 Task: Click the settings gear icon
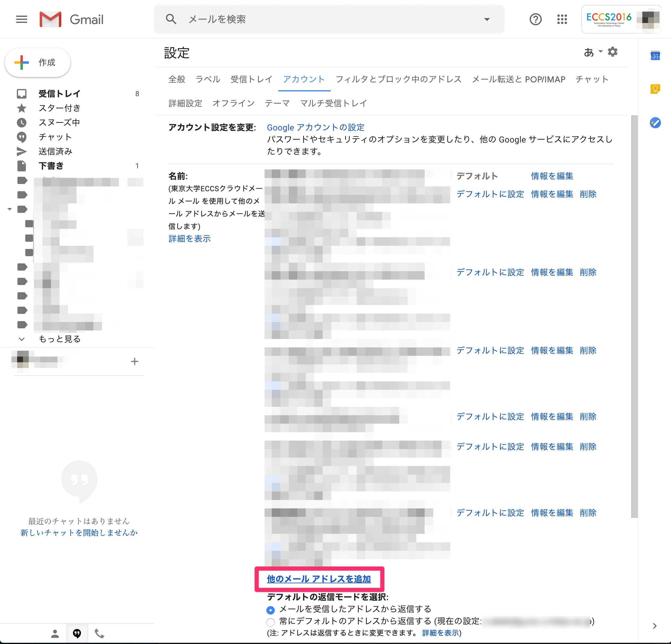612,52
